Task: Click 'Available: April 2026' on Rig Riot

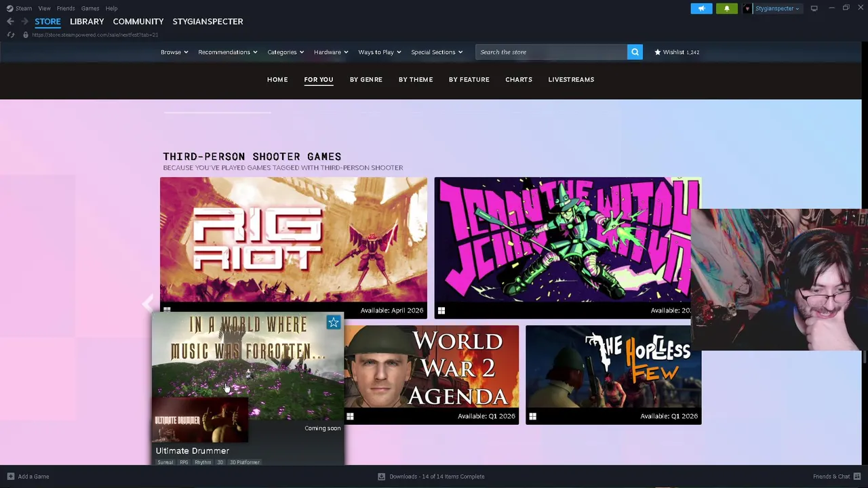Action: coord(392,310)
